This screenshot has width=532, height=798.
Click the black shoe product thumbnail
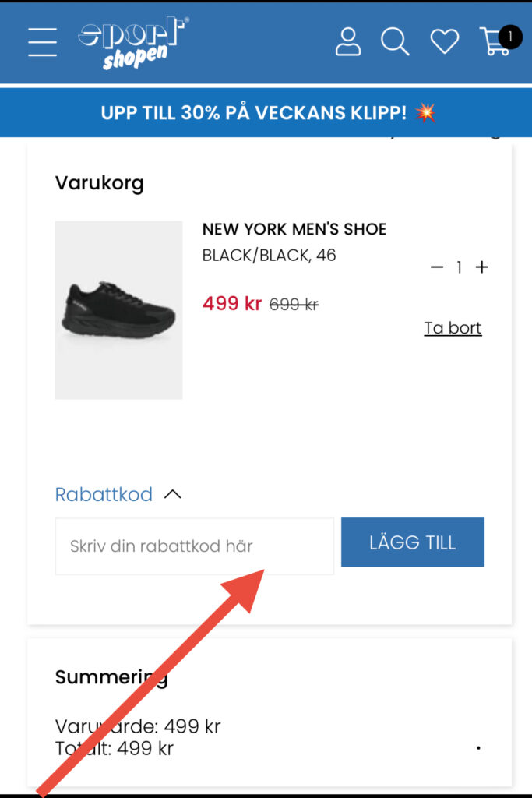pyautogui.click(x=118, y=310)
